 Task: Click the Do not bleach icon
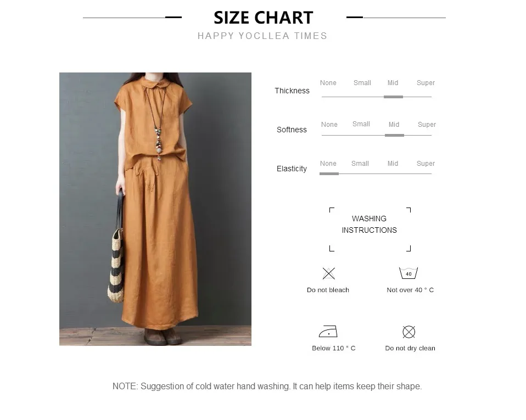tap(328, 273)
